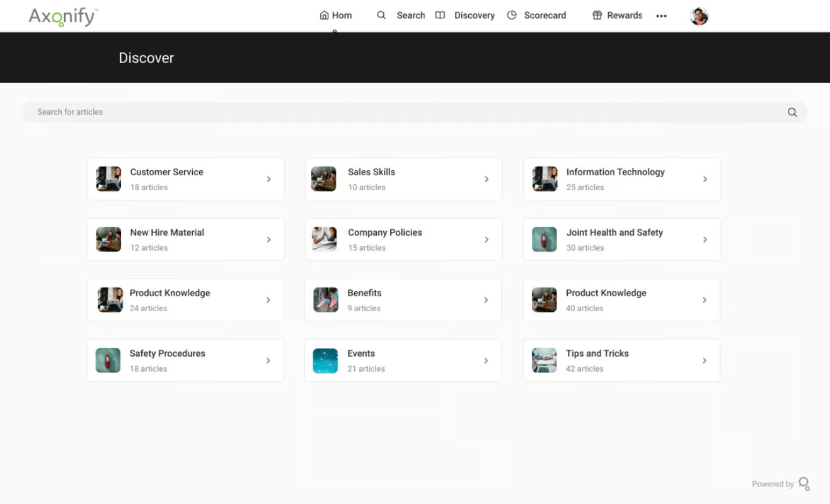Focus the Search for articles field
Viewport: 830px width, 504px height.
[x=415, y=112]
